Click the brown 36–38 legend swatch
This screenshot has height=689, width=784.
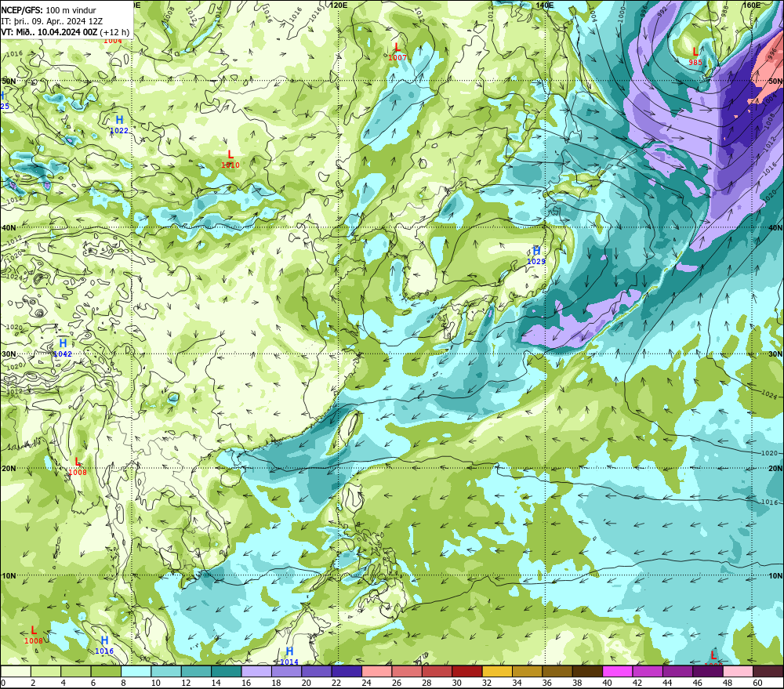[x=557, y=671]
